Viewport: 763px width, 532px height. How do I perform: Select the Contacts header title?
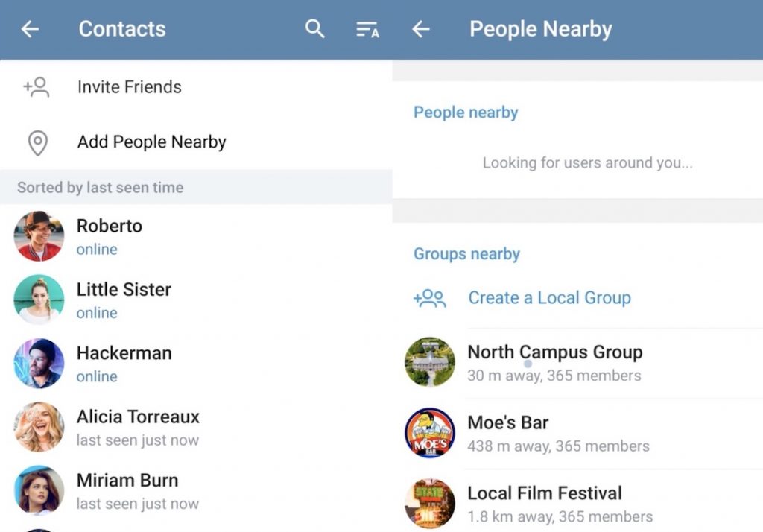pos(122,29)
